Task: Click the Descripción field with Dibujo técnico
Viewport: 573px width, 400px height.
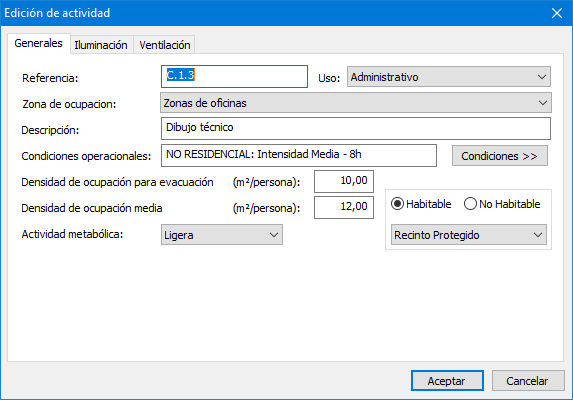Action: 356,128
